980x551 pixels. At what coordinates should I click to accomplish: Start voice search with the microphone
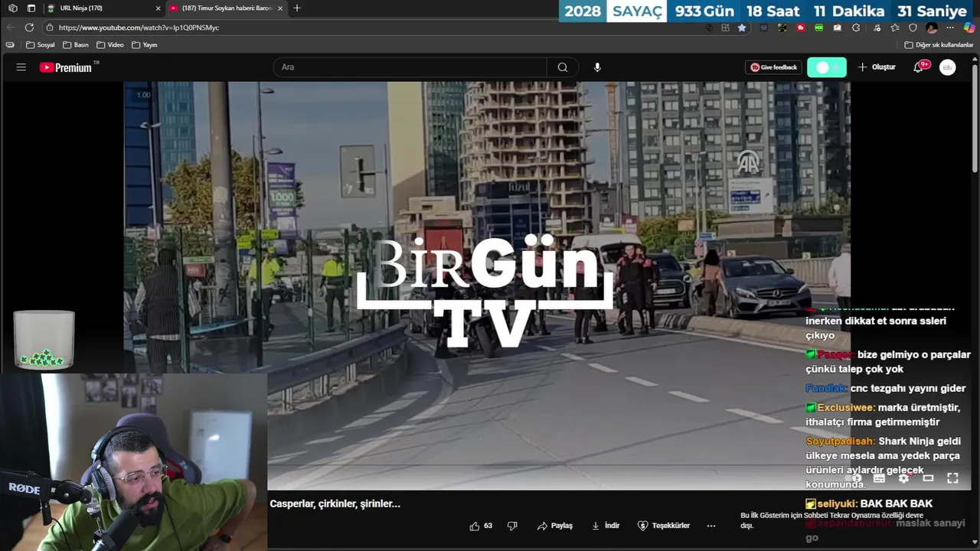597,67
